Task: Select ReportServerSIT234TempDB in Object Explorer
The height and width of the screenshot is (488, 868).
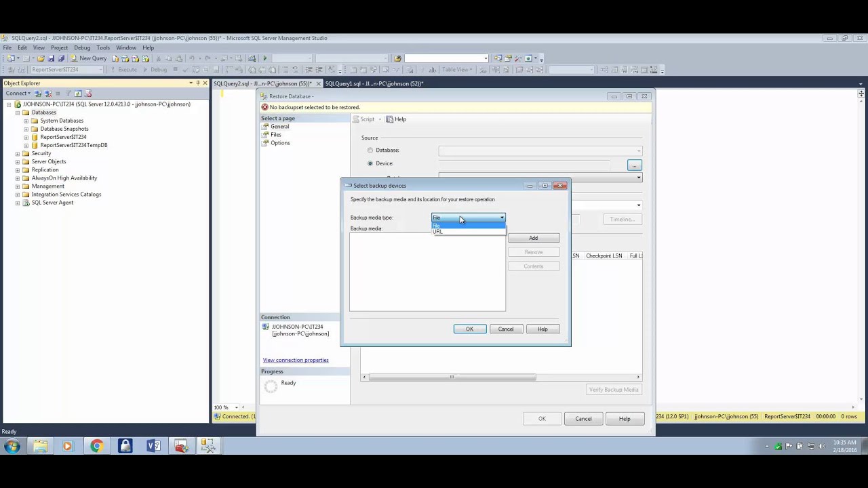Action: (74, 145)
